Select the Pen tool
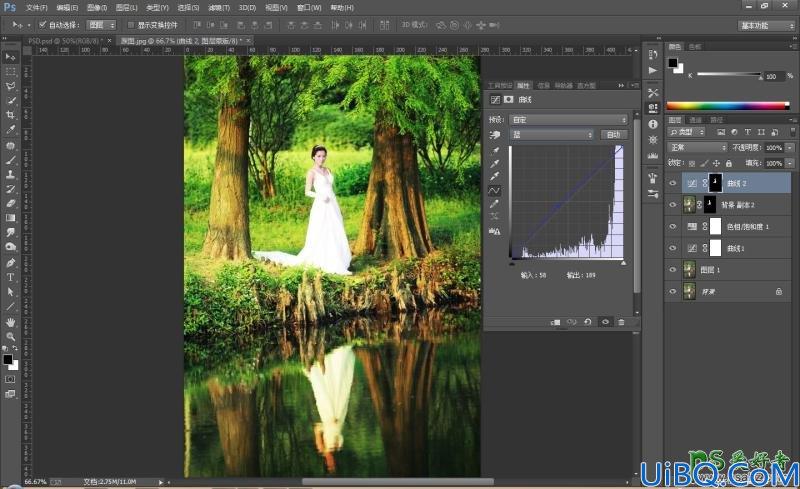800x489 pixels. coord(10,262)
